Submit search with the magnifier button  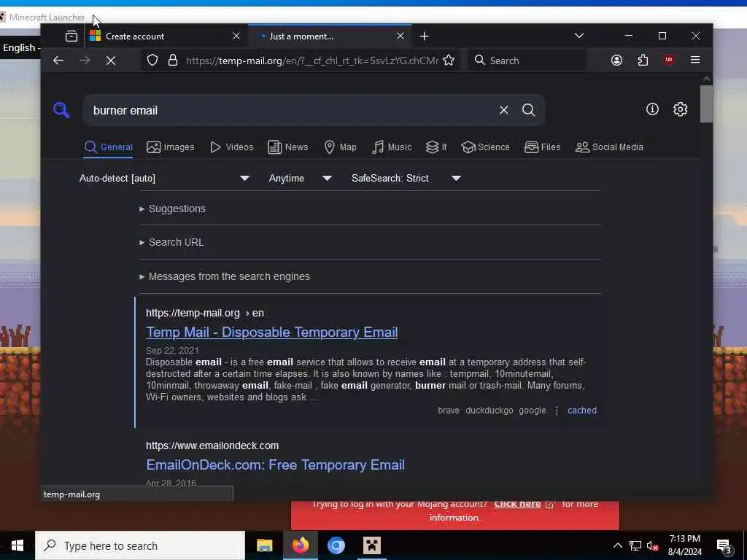tap(528, 110)
